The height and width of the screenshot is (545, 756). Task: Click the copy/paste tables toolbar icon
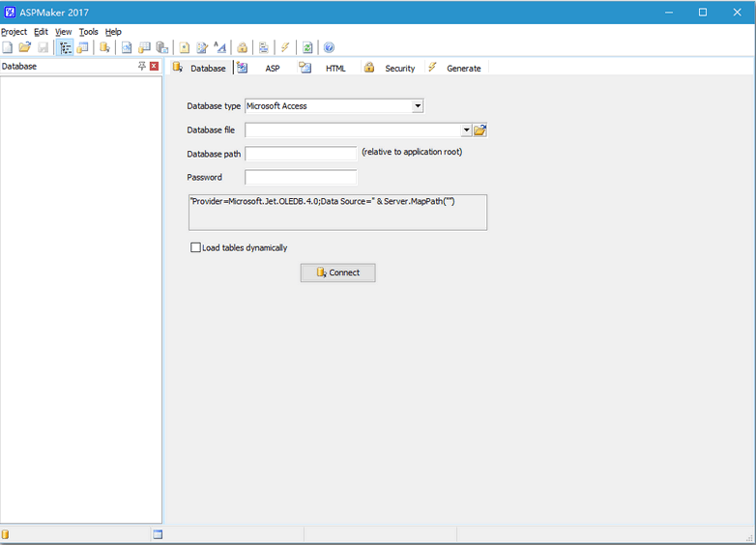point(162,47)
